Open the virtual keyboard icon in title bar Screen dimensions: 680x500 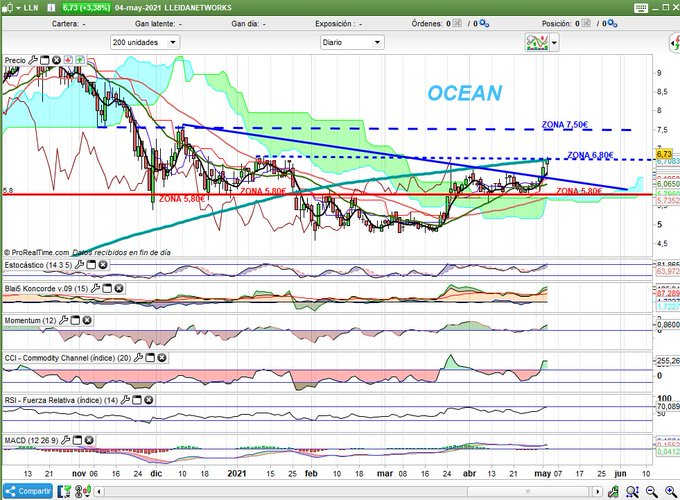tap(641, 8)
